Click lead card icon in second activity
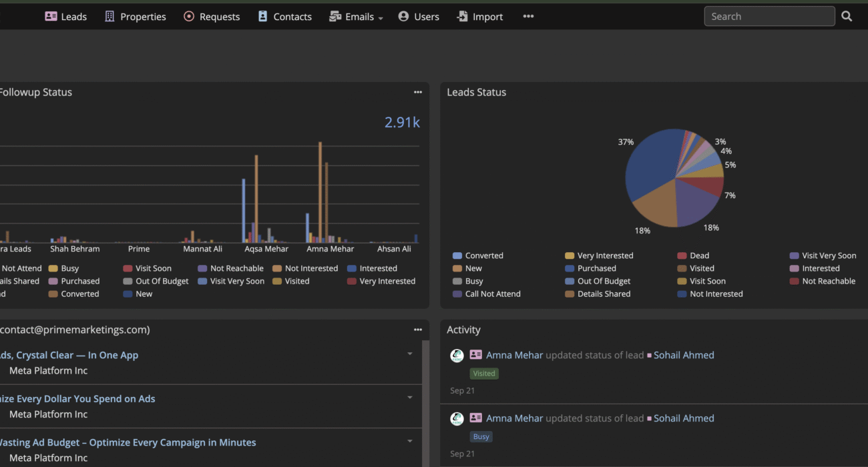868x467 pixels. (475, 418)
